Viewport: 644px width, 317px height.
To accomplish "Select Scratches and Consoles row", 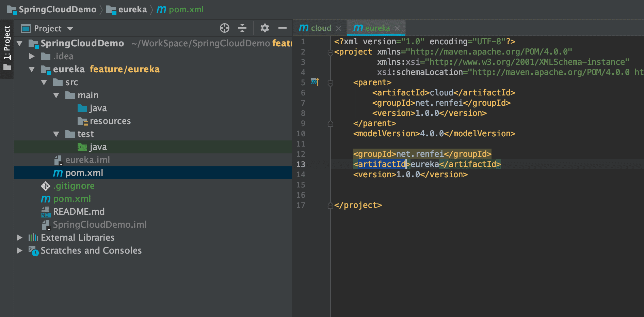I will click(153, 251).
